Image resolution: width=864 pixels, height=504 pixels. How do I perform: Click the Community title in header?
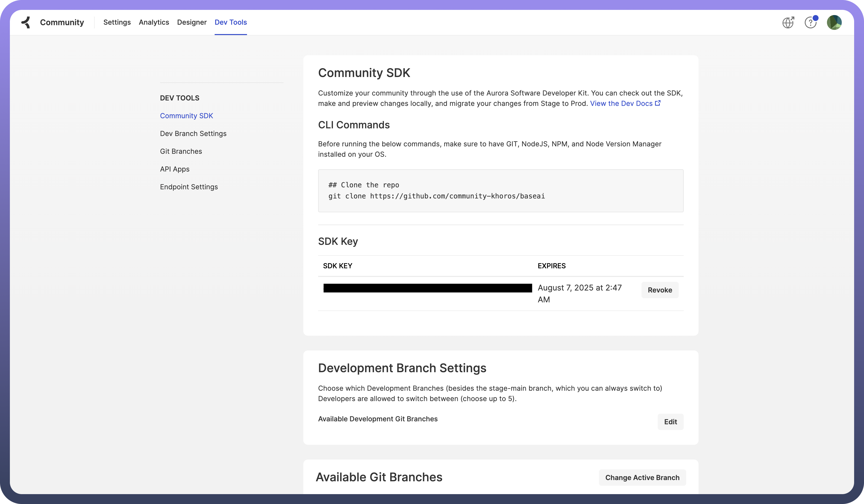tap(62, 22)
